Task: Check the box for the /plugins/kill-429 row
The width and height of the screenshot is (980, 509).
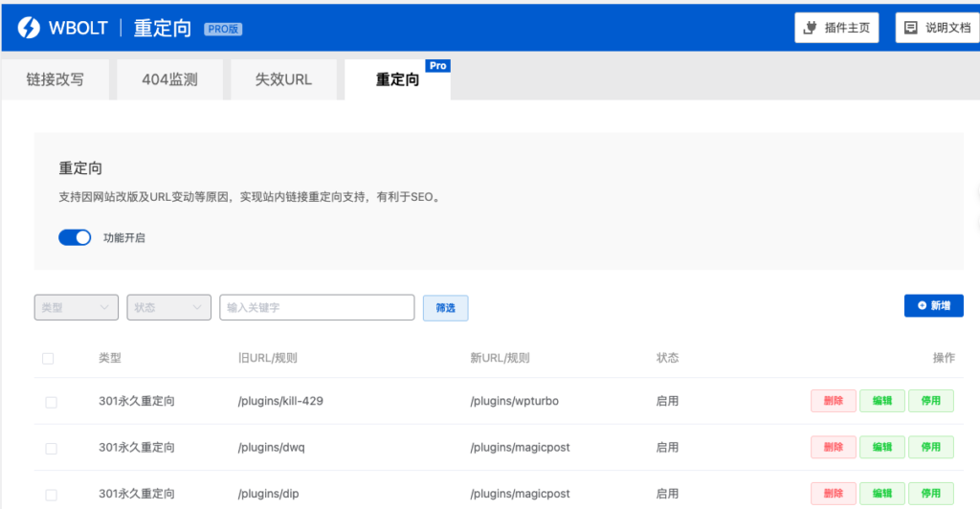Action: pos(52,402)
